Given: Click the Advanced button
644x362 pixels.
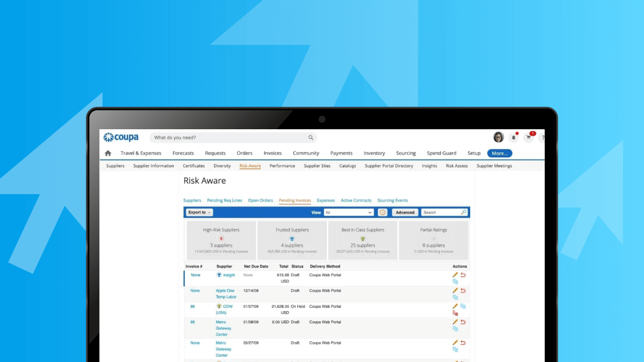Looking at the screenshot, I should pos(405,212).
